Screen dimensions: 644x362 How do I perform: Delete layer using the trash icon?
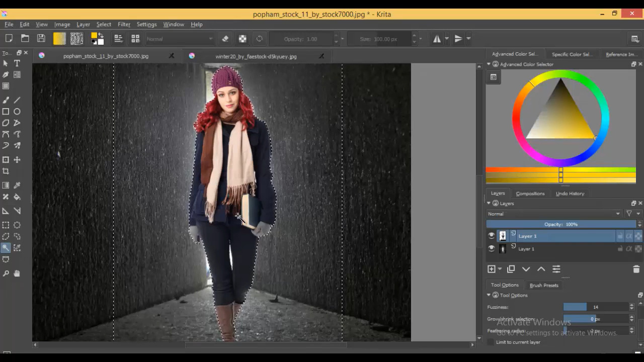pos(636,269)
